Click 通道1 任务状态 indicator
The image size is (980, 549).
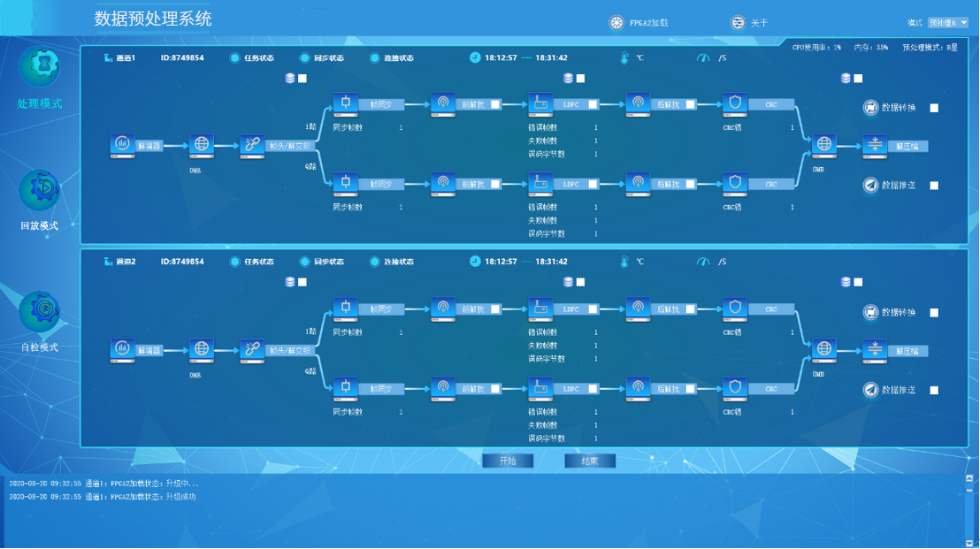click(235, 58)
